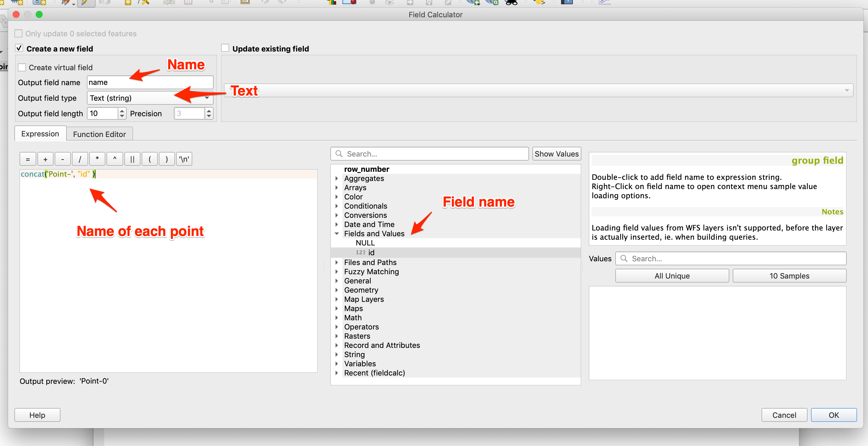Image resolution: width=868 pixels, height=446 pixels.
Task: Decrease the Output field length value
Action: [x=122, y=116]
